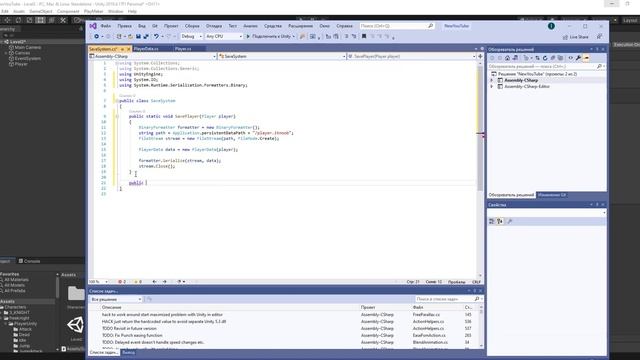
Task: Click the Open File folder icon
Action: click(x=131, y=36)
